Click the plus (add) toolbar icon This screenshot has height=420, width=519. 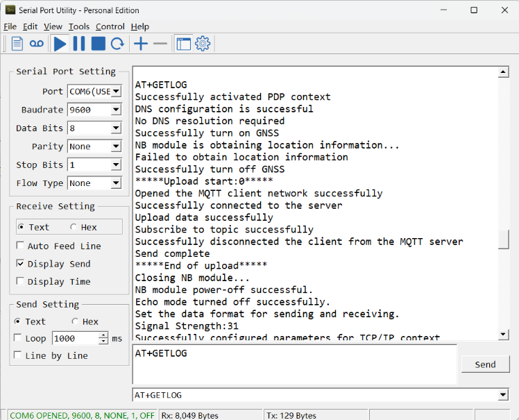(141, 44)
